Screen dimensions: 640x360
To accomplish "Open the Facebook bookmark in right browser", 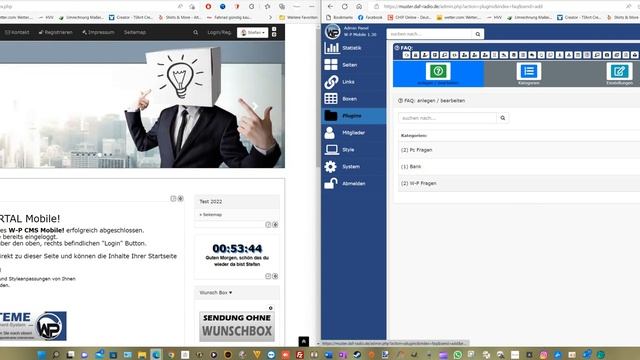I will pyautogui.click(x=370, y=18).
